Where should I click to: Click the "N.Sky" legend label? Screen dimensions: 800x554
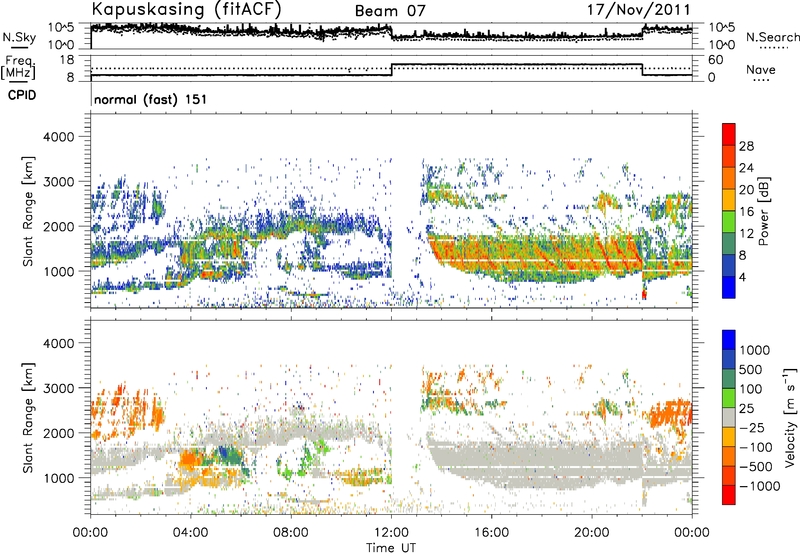click(x=19, y=37)
